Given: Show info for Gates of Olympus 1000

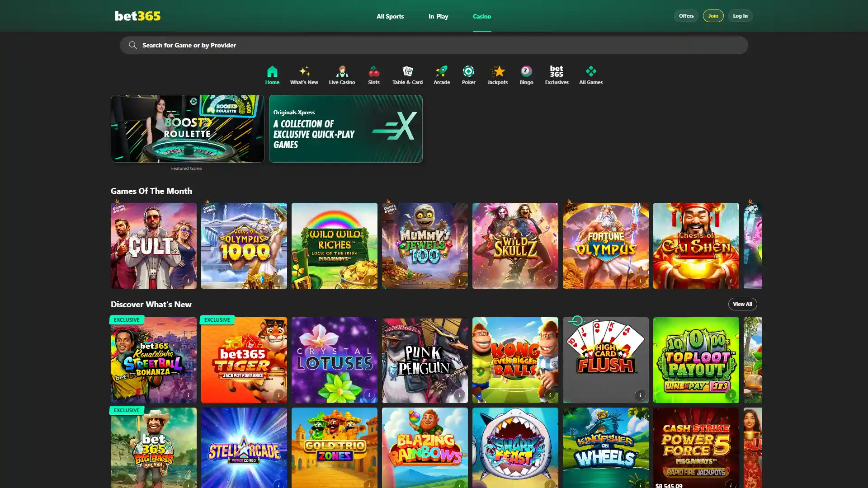Looking at the screenshot, I should (x=278, y=281).
